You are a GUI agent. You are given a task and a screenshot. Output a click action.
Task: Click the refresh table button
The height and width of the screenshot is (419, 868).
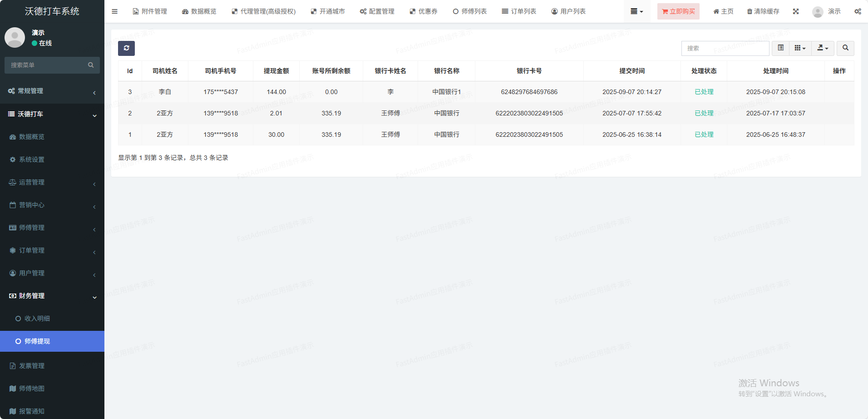(126, 48)
